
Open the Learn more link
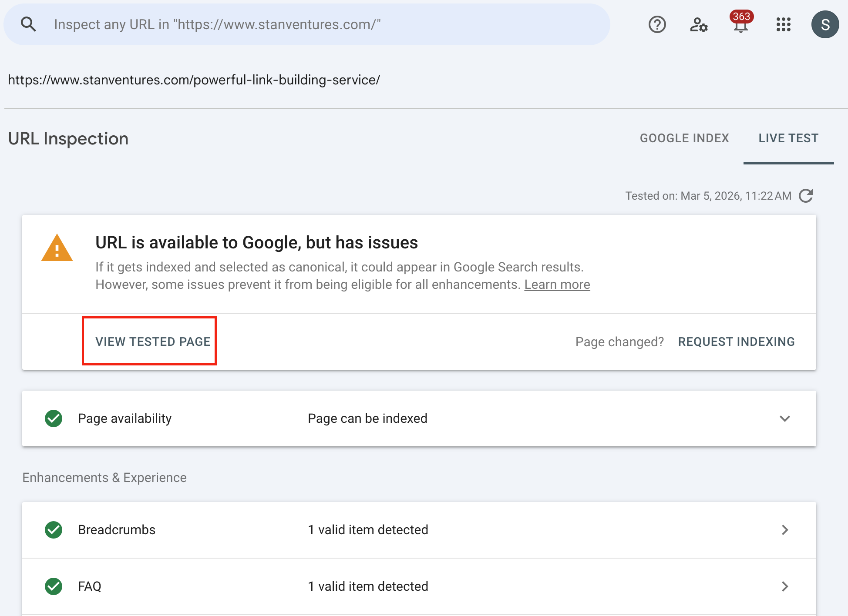point(557,284)
